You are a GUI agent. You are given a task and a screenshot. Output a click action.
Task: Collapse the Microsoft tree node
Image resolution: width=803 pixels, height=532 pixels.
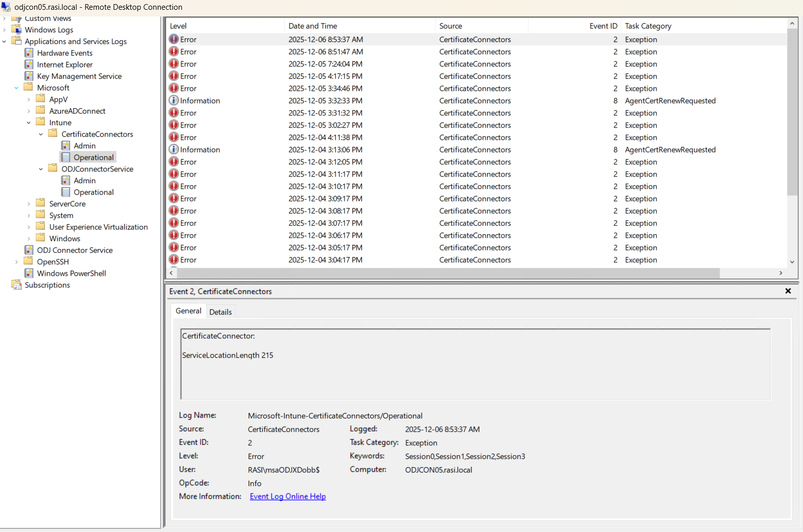pyautogui.click(x=17, y=88)
